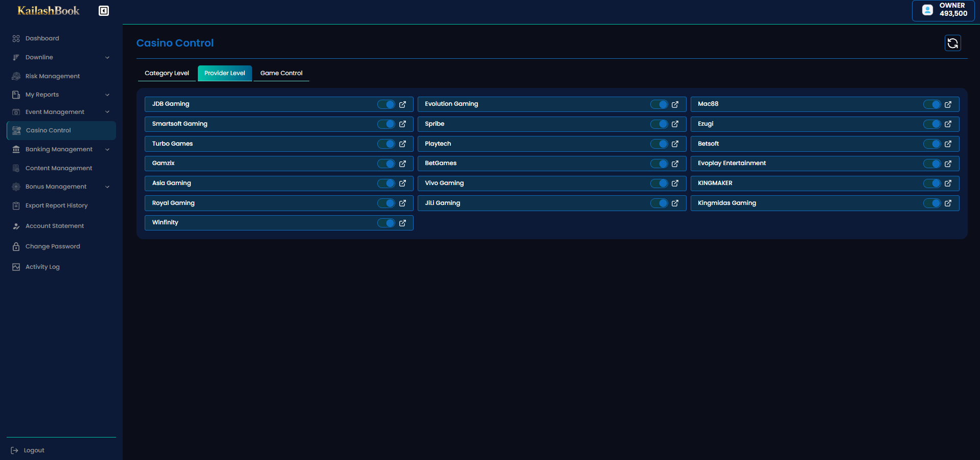Disable the Royal Gaming provider toggle

point(386,203)
